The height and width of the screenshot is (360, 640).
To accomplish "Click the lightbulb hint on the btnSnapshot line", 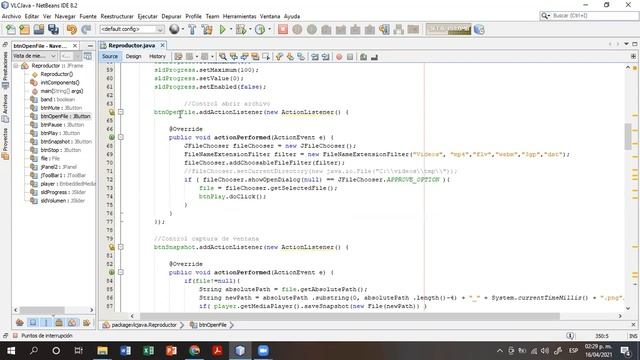I will [111, 247].
